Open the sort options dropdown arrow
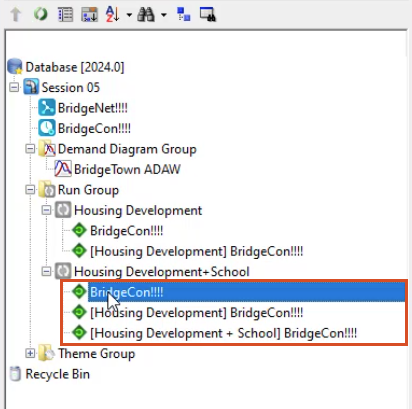The image size is (412, 409). coord(129,15)
